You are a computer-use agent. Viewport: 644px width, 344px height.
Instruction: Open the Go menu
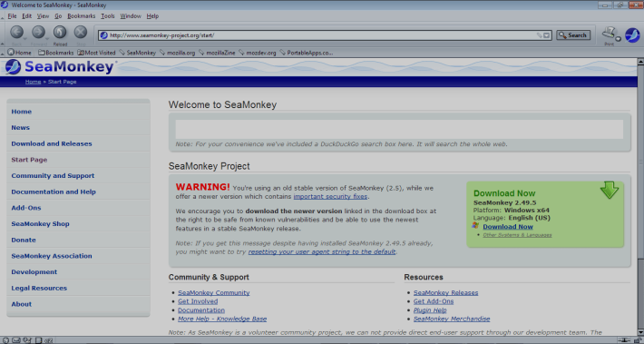[58, 16]
